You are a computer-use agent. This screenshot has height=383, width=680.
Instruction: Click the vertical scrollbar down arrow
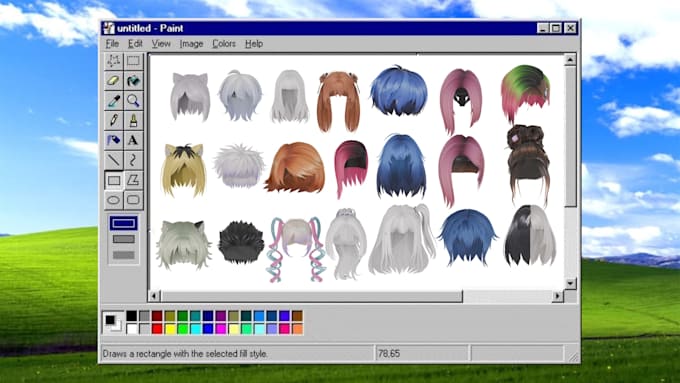(570, 283)
